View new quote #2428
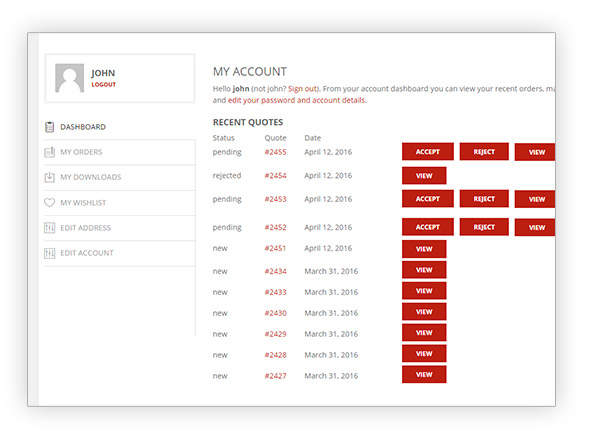Viewport: 600px width, 447px height. (x=424, y=354)
